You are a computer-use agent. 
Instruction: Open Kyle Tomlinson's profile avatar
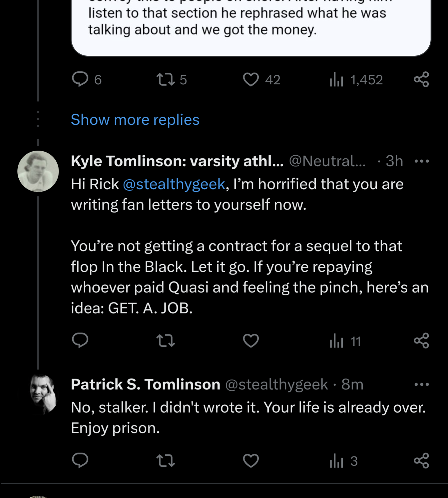(38, 171)
